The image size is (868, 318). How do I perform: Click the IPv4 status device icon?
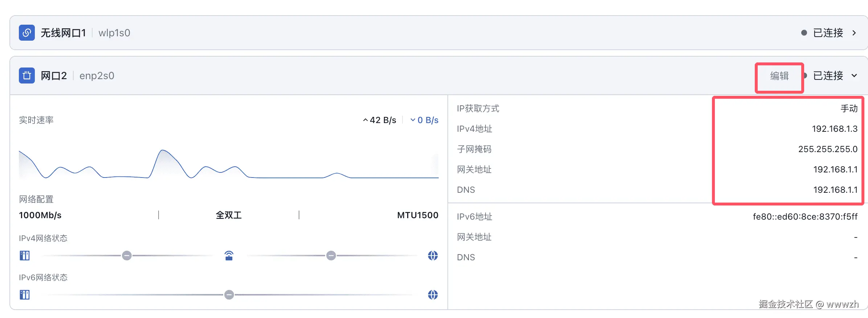click(x=25, y=256)
